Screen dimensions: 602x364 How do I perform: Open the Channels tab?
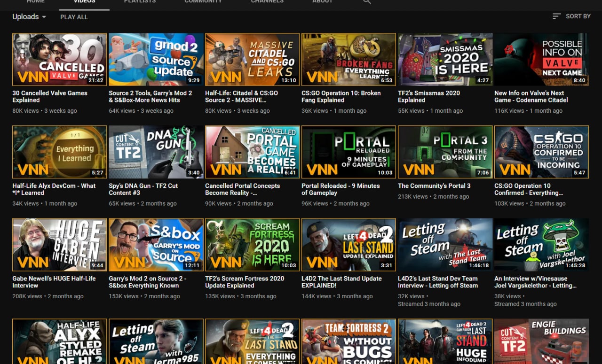(x=267, y=2)
